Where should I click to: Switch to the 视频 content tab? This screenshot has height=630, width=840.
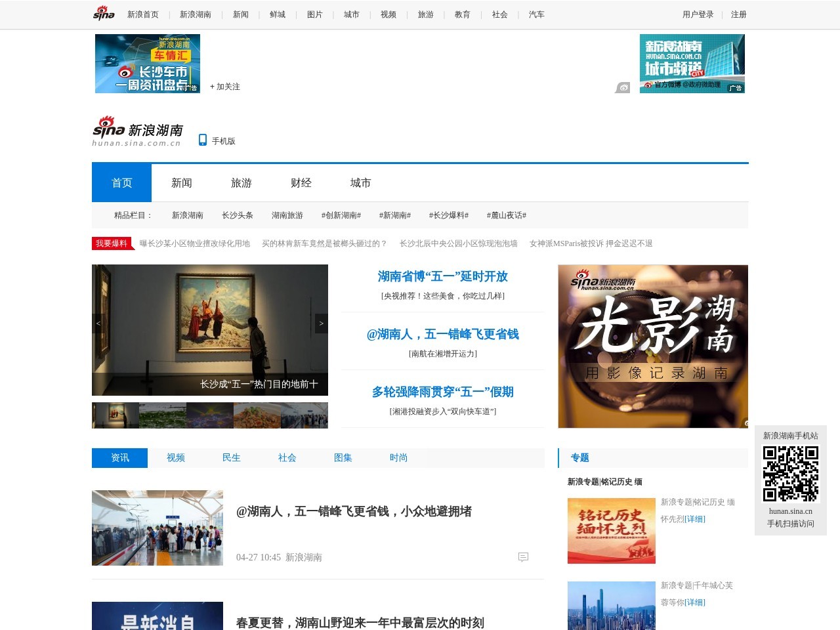coord(176,458)
